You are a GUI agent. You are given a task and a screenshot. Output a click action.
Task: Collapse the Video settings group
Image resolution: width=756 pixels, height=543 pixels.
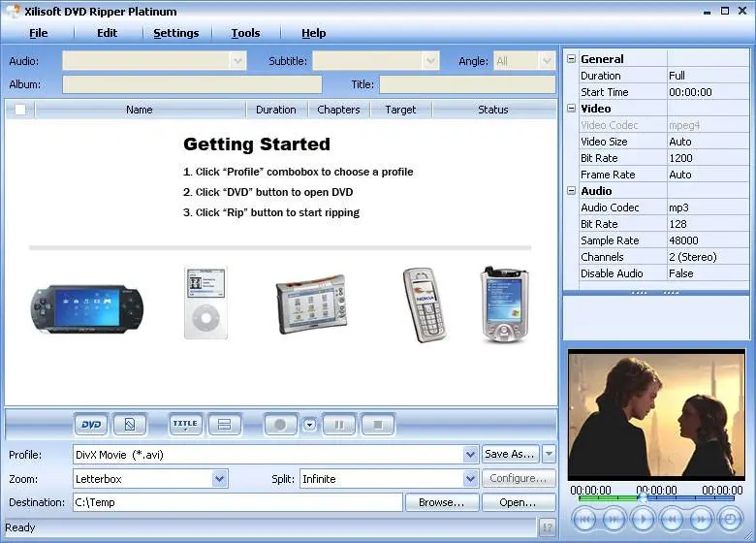click(x=571, y=108)
